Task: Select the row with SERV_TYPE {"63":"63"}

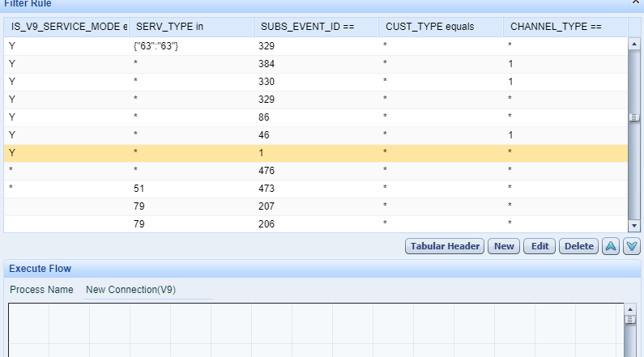Action: point(316,46)
